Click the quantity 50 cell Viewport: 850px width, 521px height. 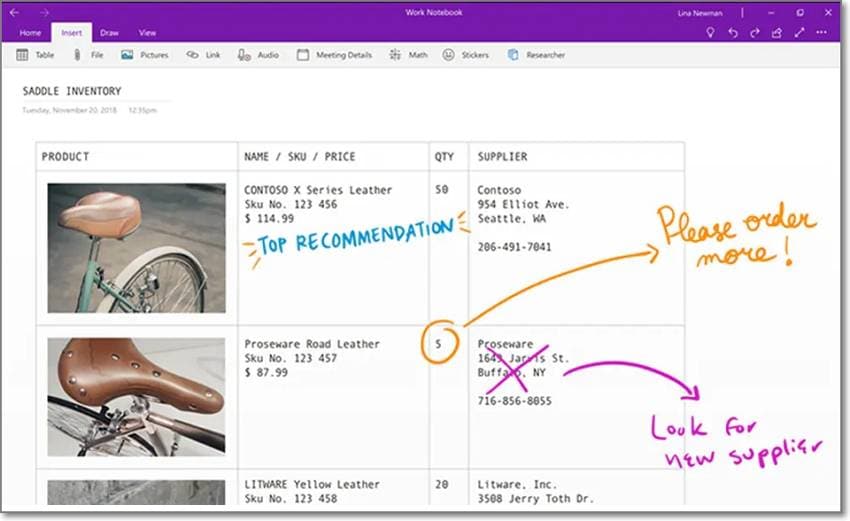442,190
